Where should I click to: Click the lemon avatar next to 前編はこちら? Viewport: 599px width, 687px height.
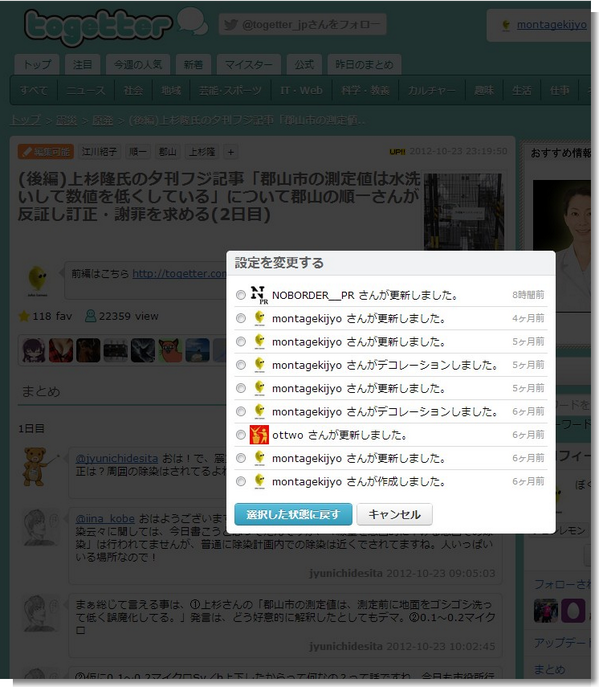[x=38, y=280]
